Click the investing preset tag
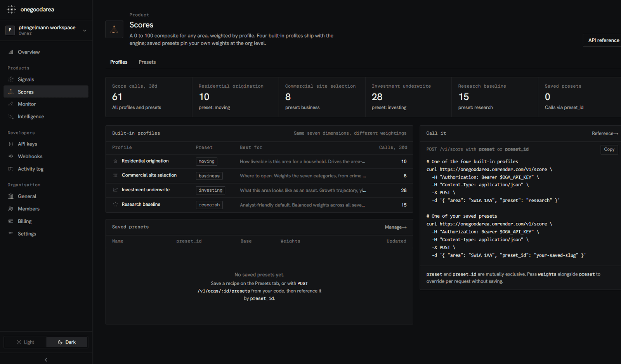The image size is (621, 364). click(210, 190)
